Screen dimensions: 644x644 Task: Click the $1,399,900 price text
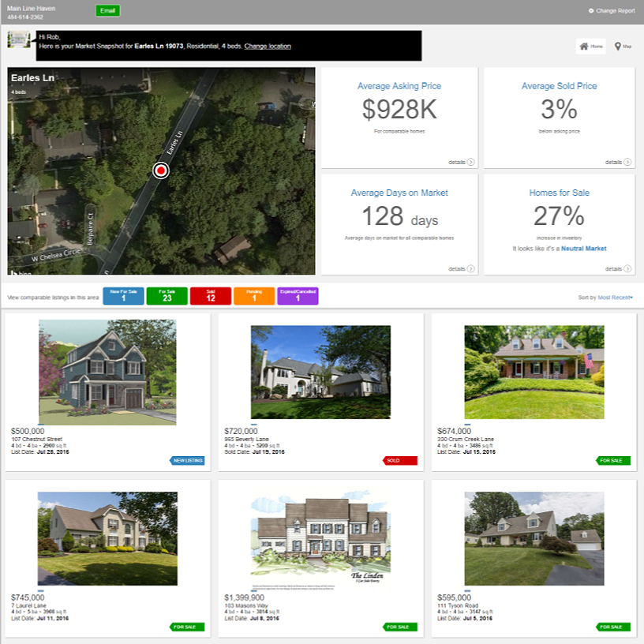pos(244,597)
